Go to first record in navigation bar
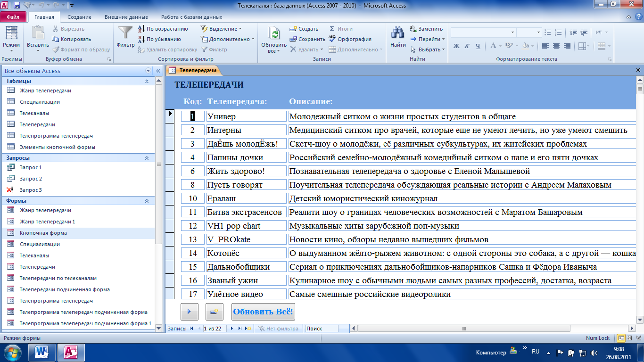This screenshot has width=644, height=362. pos(191,329)
